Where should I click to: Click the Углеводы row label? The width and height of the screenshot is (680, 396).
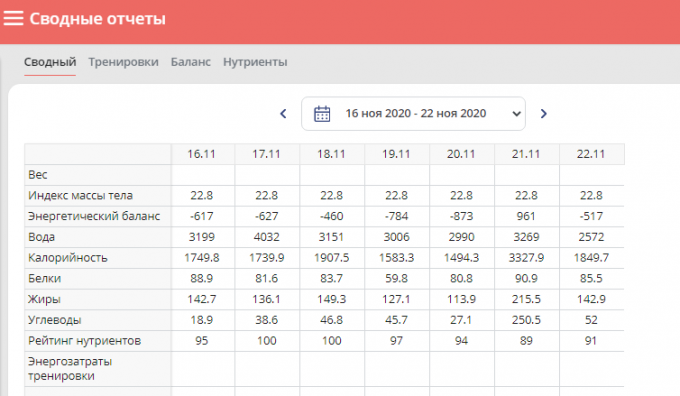54,320
